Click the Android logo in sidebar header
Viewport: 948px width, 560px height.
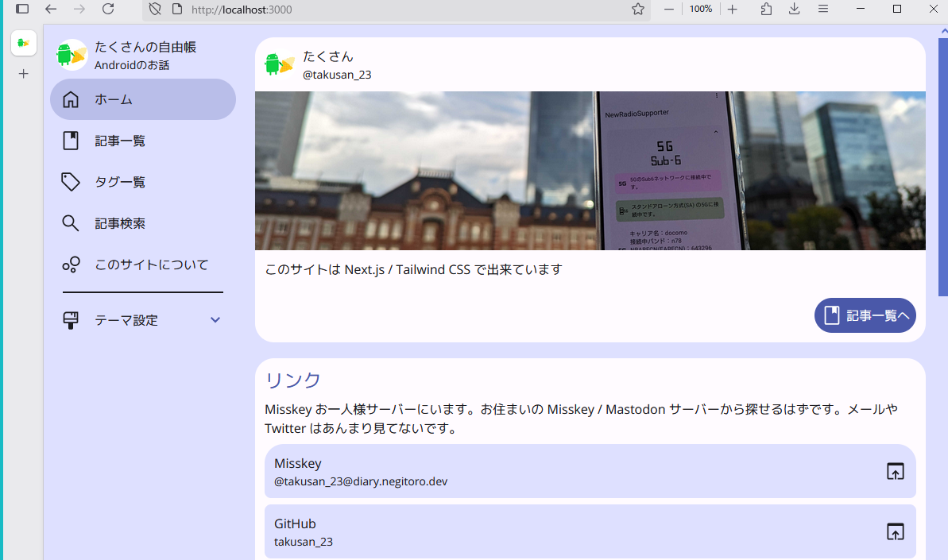click(x=72, y=55)
